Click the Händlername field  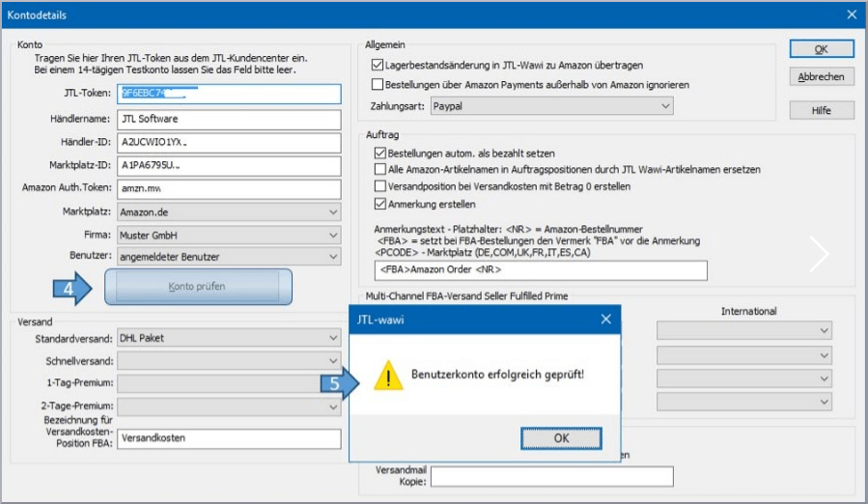229,119
